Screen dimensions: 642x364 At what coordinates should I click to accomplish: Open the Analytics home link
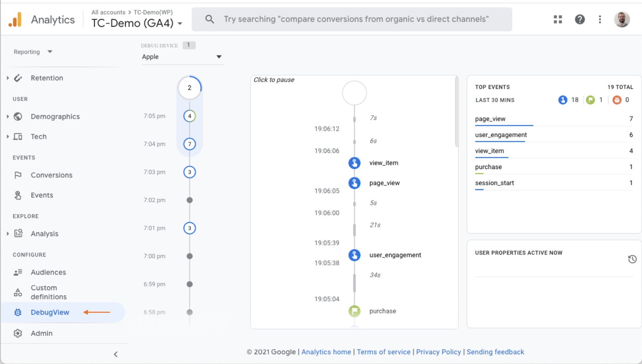point(326,352)
